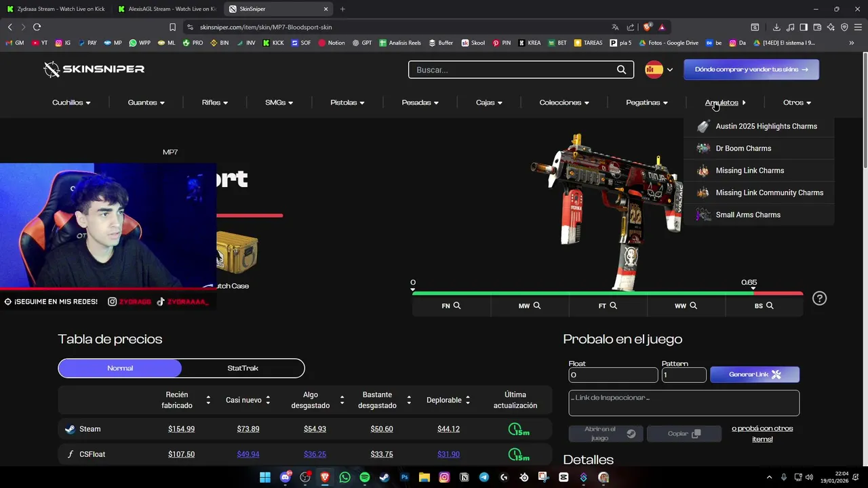Select Missing Link Community Charms
Screen dimensions: 868x488
[x=759, y=192]
